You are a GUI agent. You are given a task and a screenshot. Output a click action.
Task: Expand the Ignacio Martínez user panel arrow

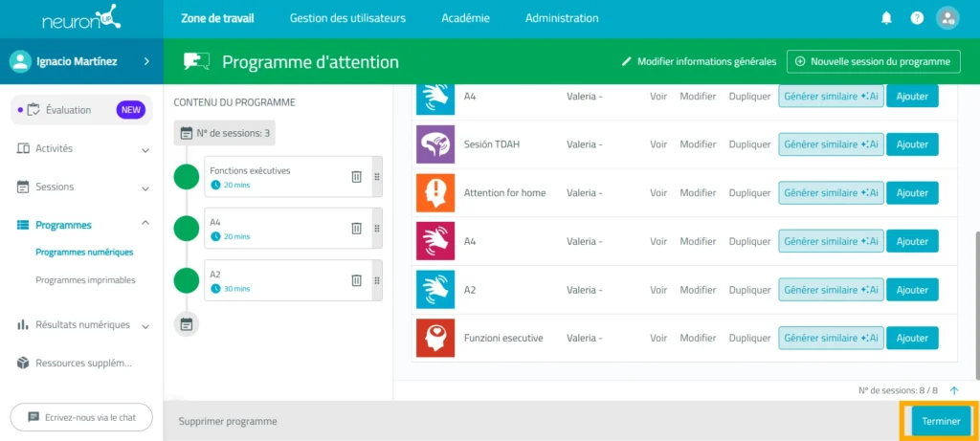click(x=146, y=61)
